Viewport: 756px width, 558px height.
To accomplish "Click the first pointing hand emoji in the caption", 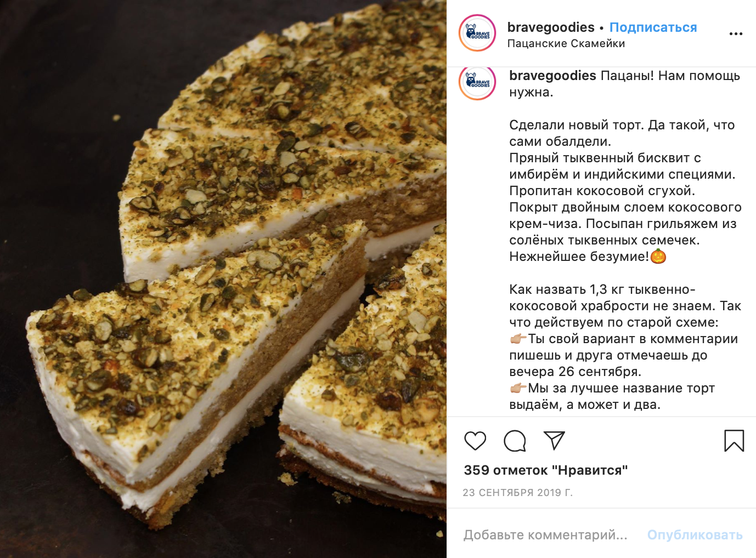I will 518,339.
